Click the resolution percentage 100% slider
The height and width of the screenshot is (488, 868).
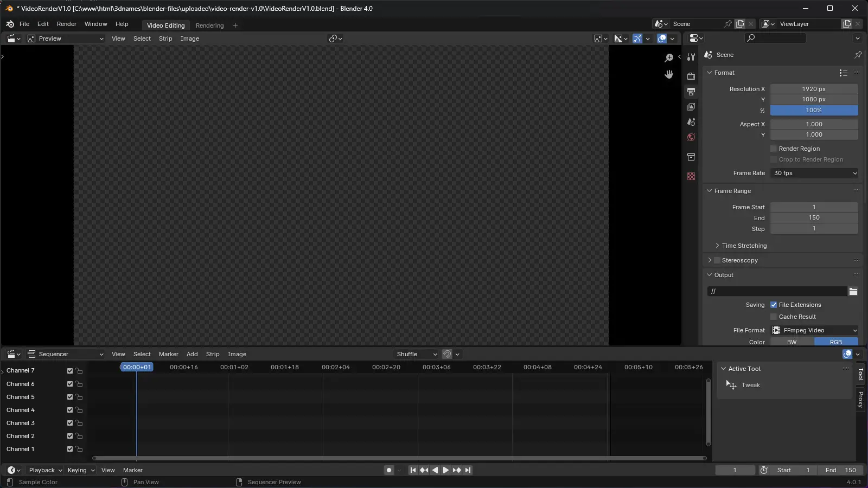[x=814, y=110]
